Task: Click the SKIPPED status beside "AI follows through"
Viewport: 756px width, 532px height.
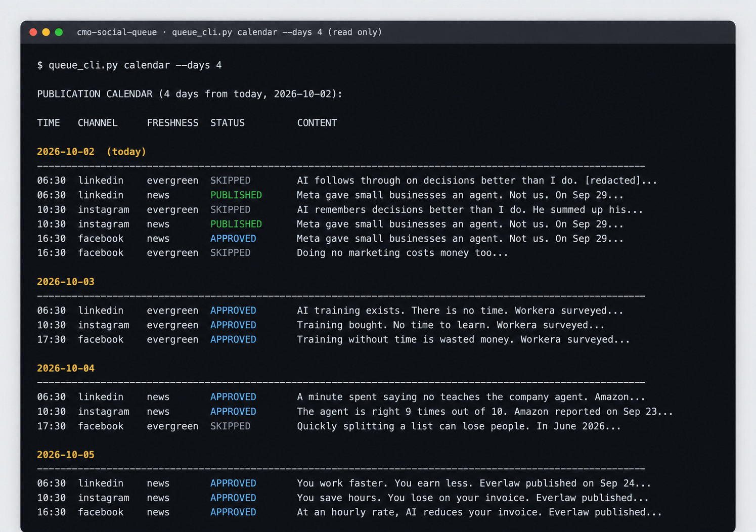Action: point(230,181)
